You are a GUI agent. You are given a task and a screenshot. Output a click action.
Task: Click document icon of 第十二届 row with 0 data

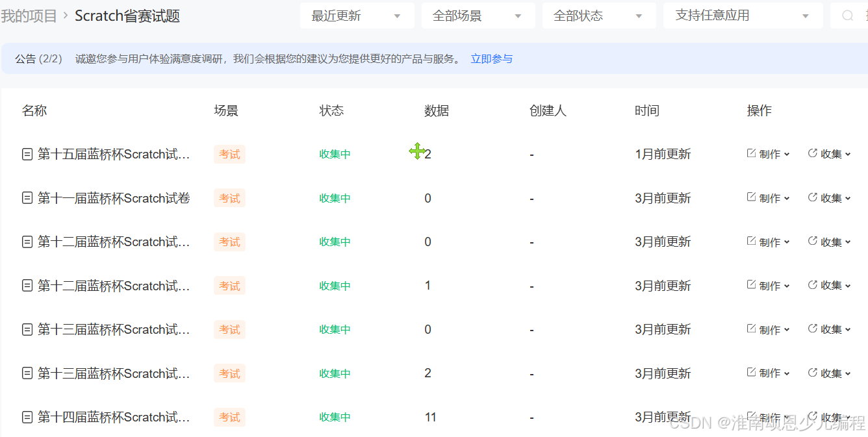point(27,242)
